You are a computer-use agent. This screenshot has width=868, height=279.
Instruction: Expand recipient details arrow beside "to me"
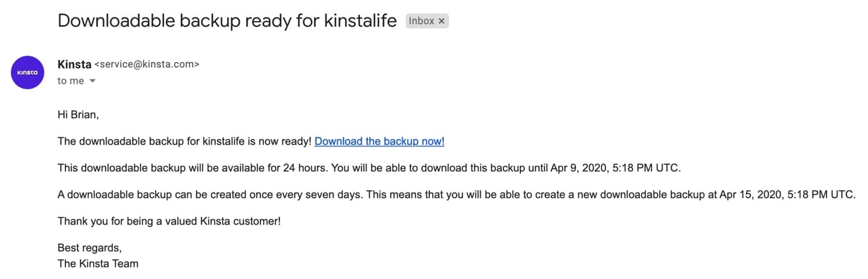pos(91,82)
